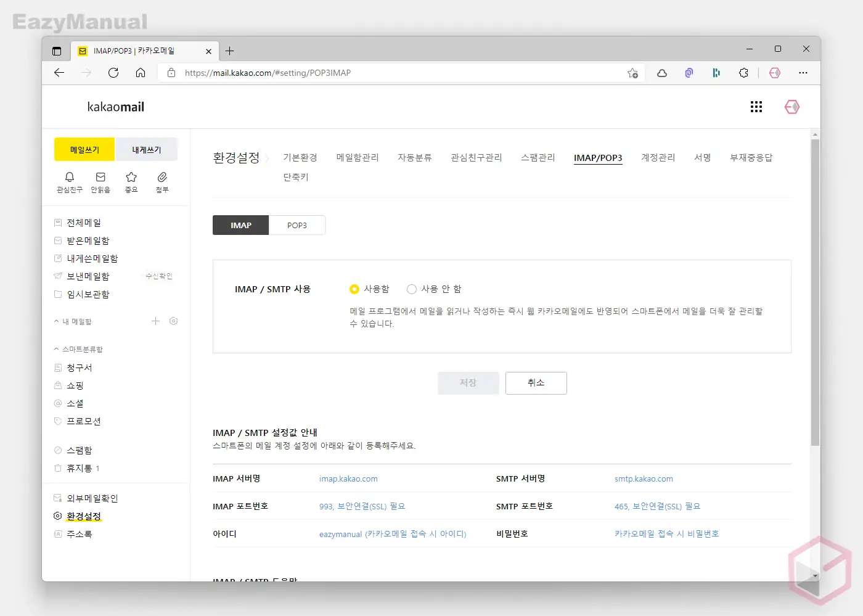Select the 사용함 radio button

[354, 289]
